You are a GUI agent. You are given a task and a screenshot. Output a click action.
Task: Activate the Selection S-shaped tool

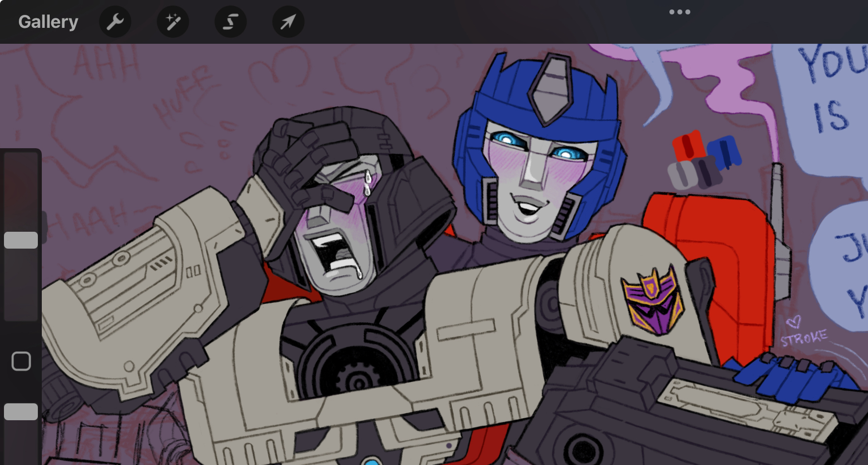tap(230, 22)
